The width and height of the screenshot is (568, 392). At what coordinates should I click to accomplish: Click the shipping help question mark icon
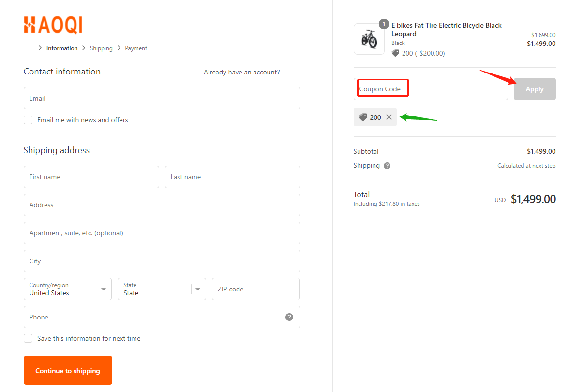click(387, 166)
